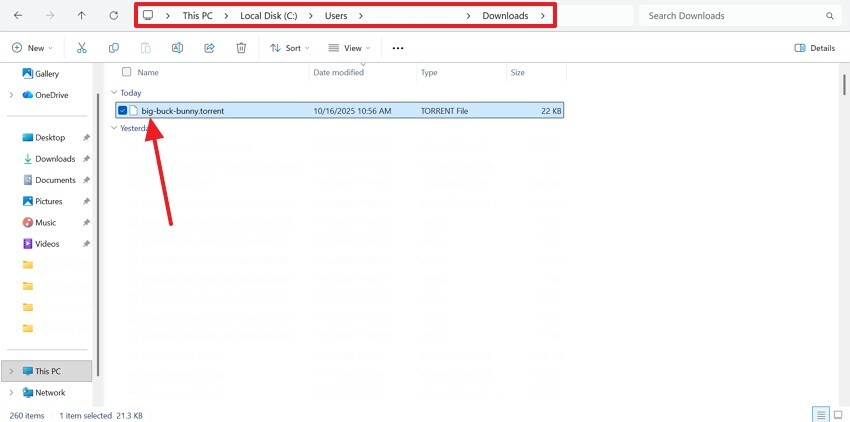Unpin Documents using its pin icon
Image resolution: width=850 pixels, height=422 pixels.
click(x=86, y=180)
